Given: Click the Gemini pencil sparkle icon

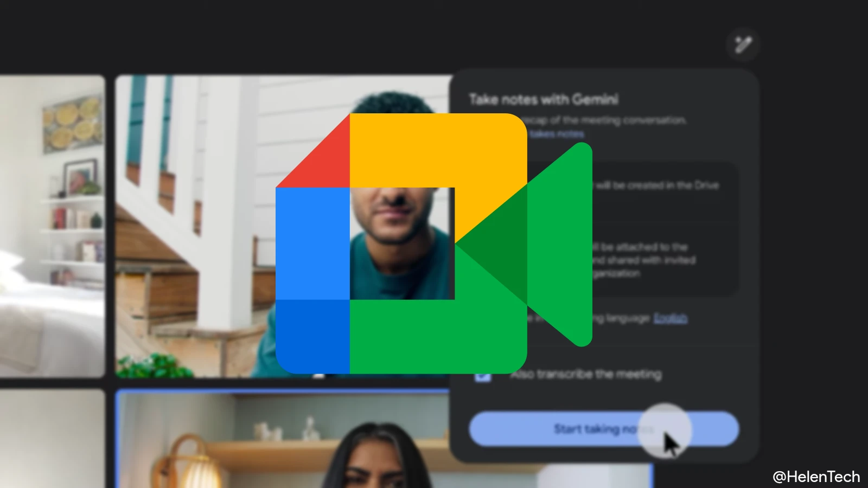Looking at the screenshot, I should pos(743,44).
